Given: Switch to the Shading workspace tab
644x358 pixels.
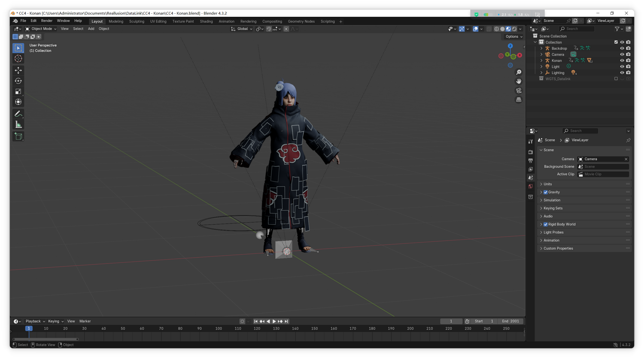Looking at the screenshot, I should click(206, 21).
